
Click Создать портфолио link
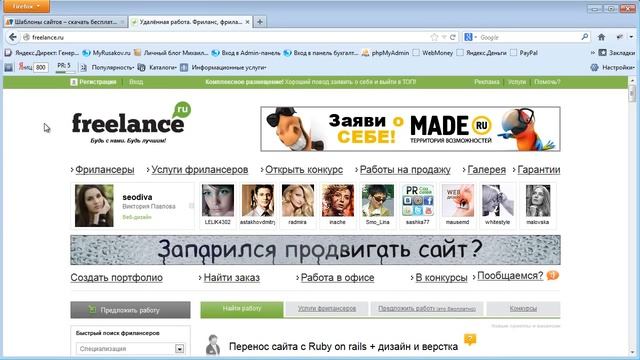(x=116, y=278)
